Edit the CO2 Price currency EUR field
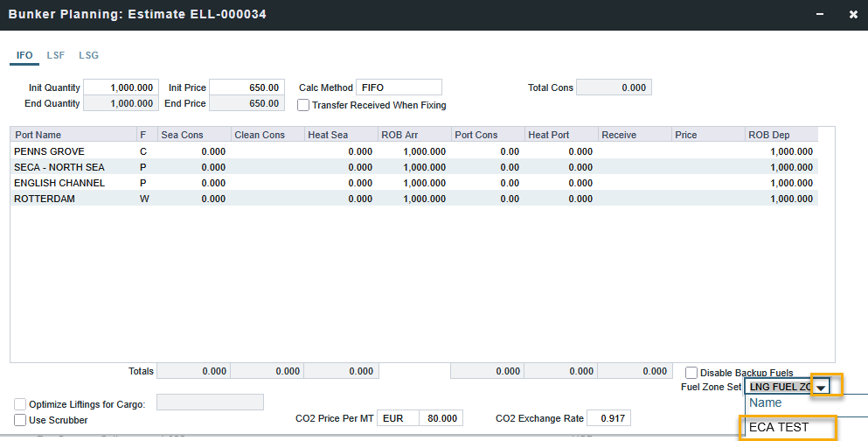The image size is (868, 441). 398,418
